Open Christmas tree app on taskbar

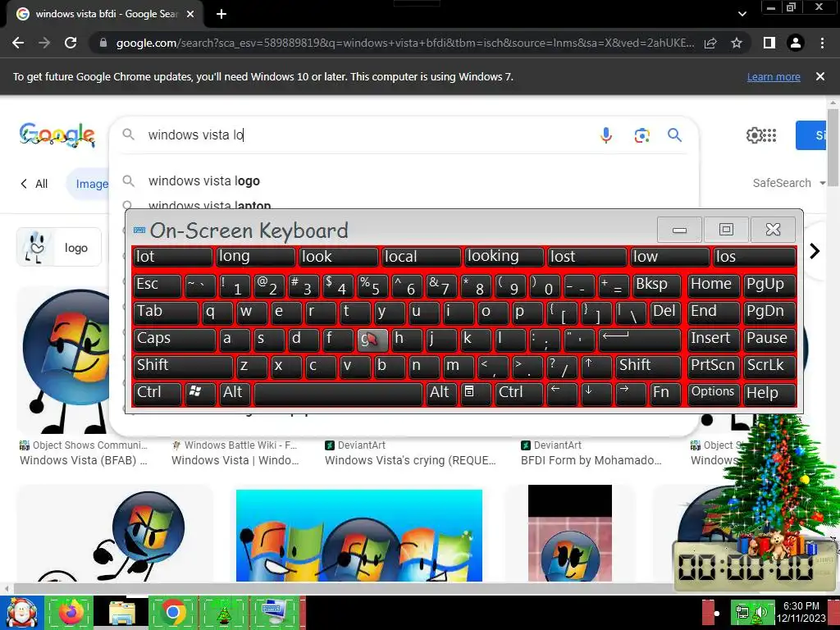223,612
